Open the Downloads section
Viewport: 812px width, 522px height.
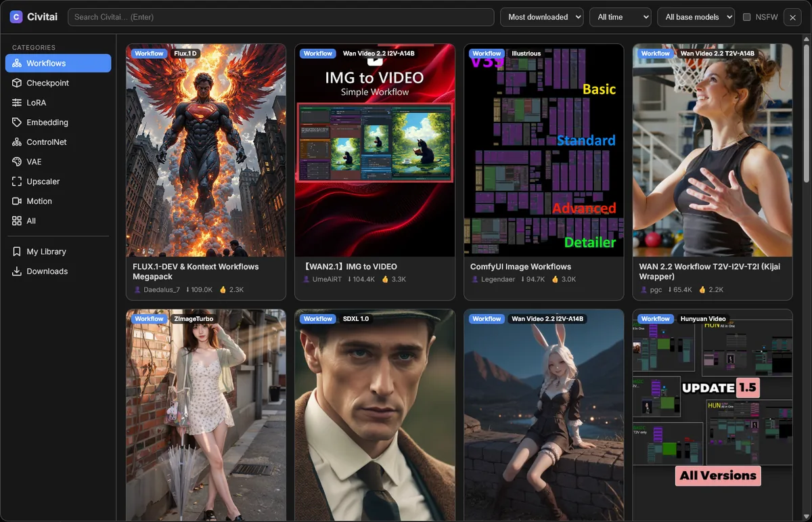click(58, 271)
